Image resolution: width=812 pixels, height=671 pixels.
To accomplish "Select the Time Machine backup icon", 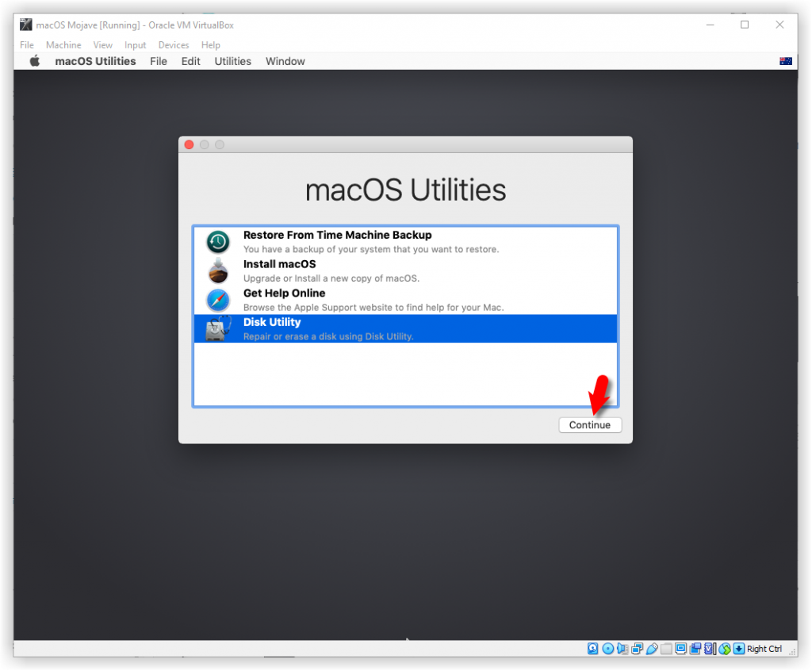I will pos(218,242).
